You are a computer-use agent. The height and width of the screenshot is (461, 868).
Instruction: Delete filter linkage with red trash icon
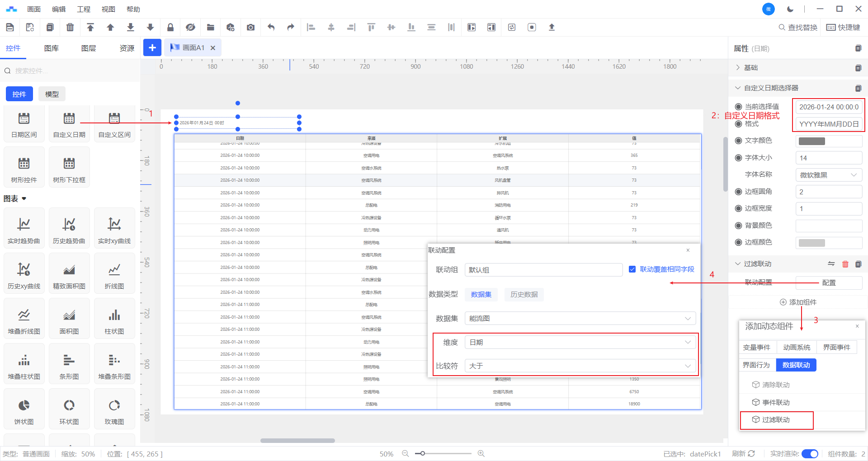(845, 264)
